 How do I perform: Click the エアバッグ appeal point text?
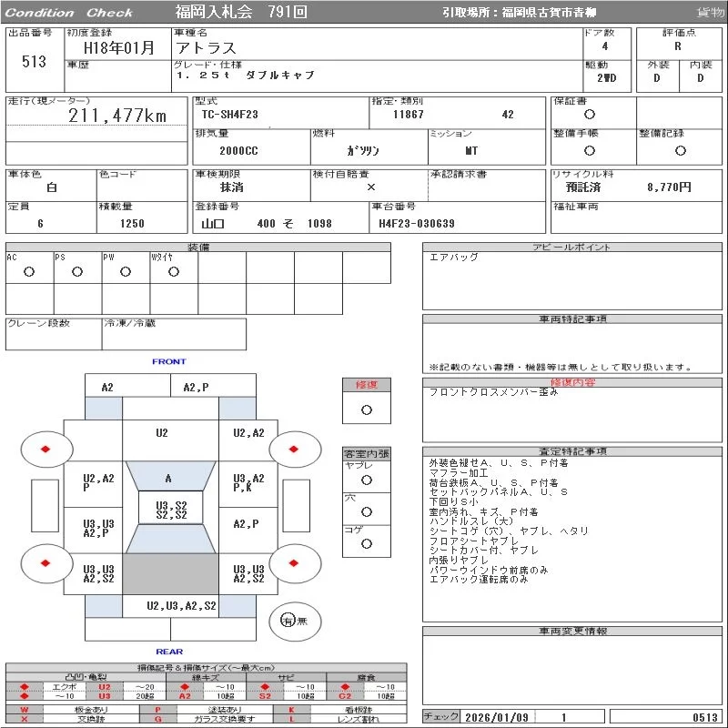tap(454, 258)
